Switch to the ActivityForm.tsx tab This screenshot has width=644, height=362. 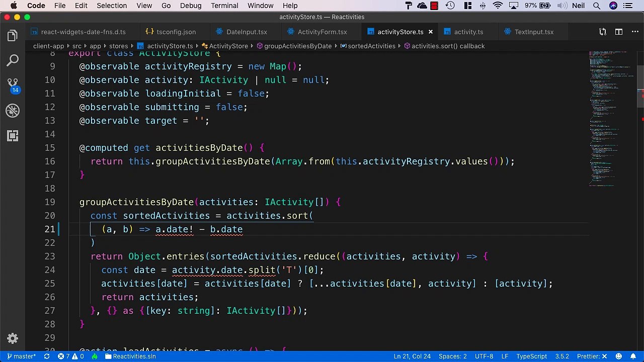(322, 32)
